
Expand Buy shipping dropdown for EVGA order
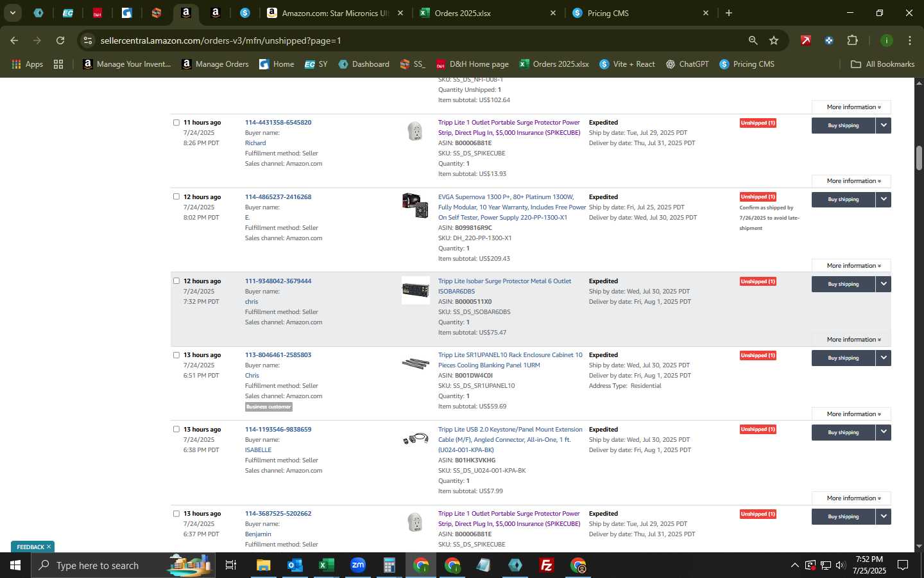click(884, 199)
